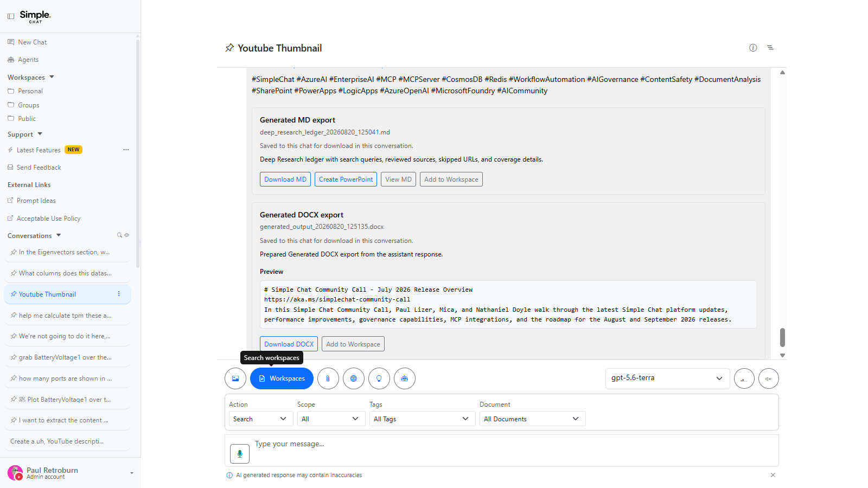Click pin icon on Eigenvectors conversation
The height and width of the screenshot is (488, 868).
tap(14, 252)
